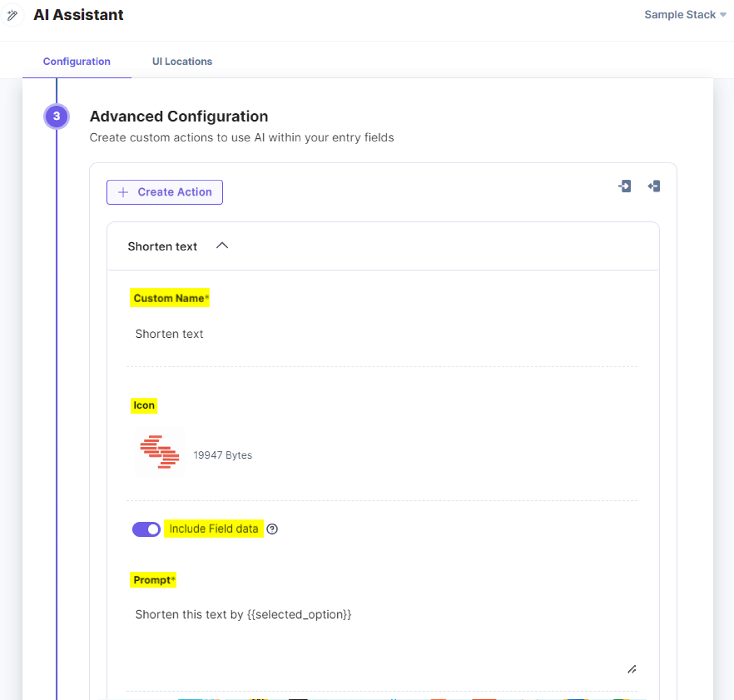Viewport: 734px width, 700px height.
Task: Click the Prompt textarea resize handle
Action: [631, 669]
